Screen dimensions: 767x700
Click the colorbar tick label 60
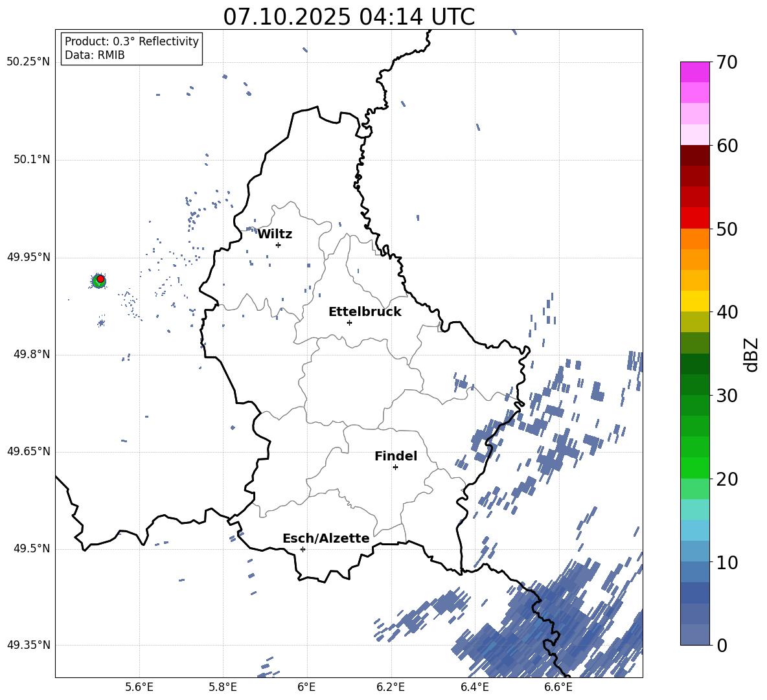(727, 146)
